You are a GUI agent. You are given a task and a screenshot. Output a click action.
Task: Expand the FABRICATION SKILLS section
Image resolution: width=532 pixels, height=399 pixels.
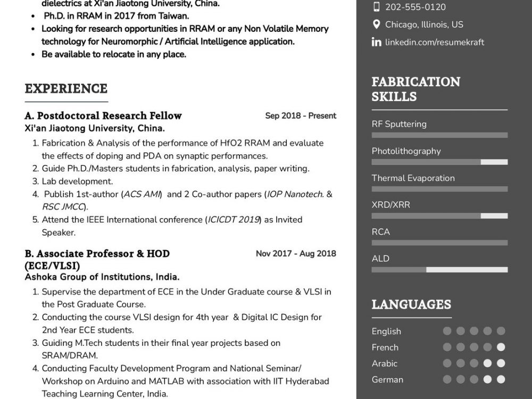(415, 89)
